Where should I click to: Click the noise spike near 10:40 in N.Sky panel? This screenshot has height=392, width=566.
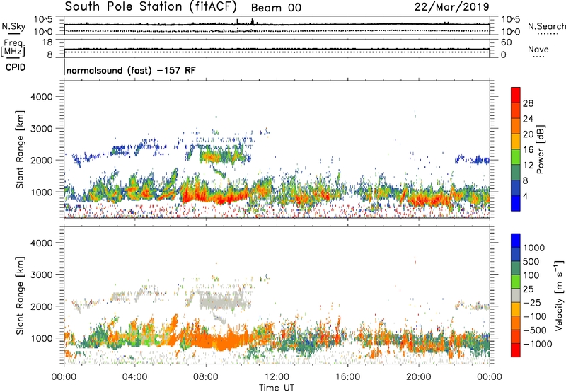tap(253, 22)
